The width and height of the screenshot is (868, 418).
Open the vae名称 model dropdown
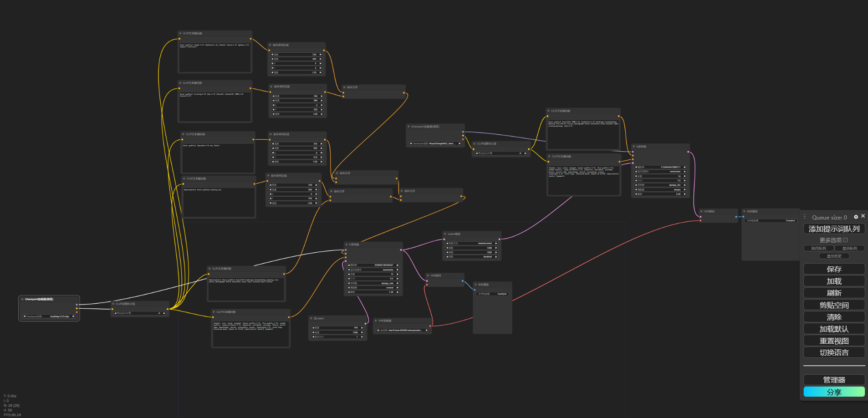pyautogui.click(x=403, y=330)
